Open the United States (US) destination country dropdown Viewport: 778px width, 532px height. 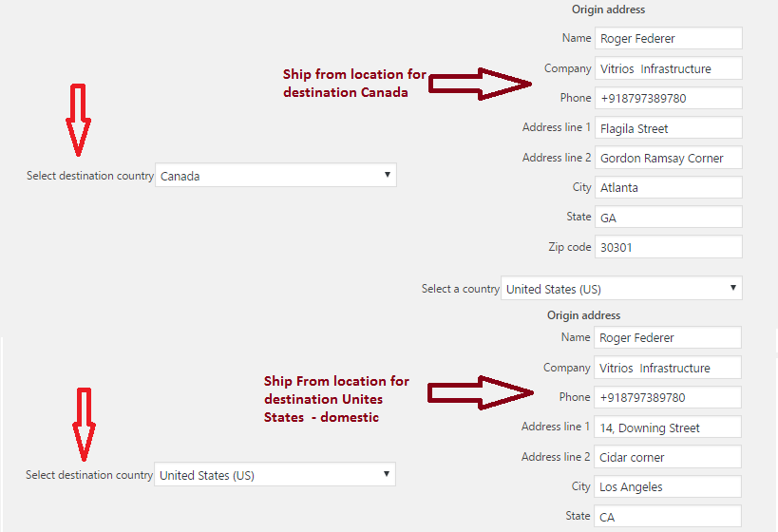tap(275, 474)
